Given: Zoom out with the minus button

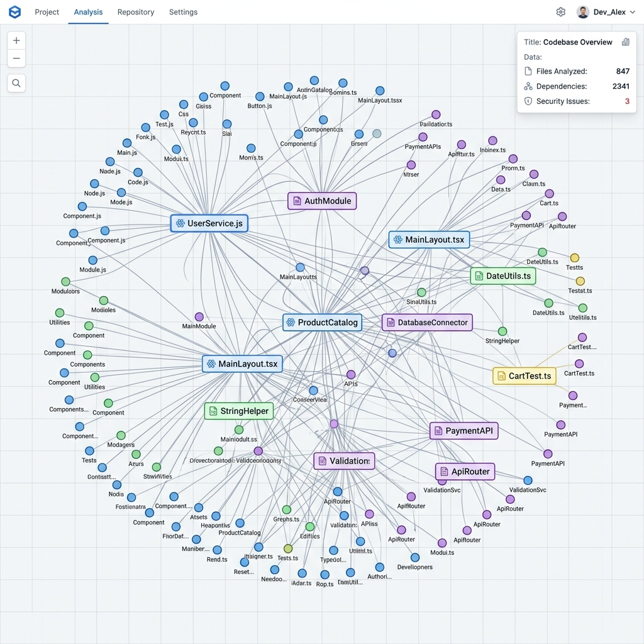Looking at the screenshot, I should coord(16,58).
